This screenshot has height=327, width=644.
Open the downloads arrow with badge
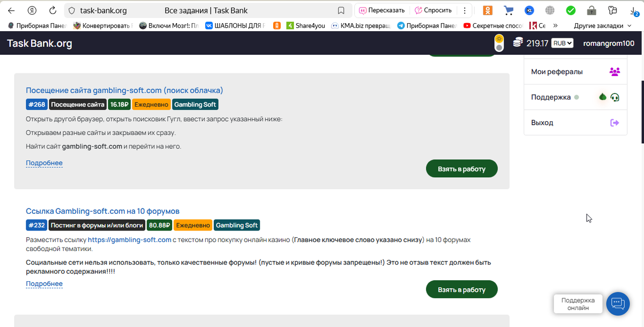pyautogui.click(x=634, y=11)
